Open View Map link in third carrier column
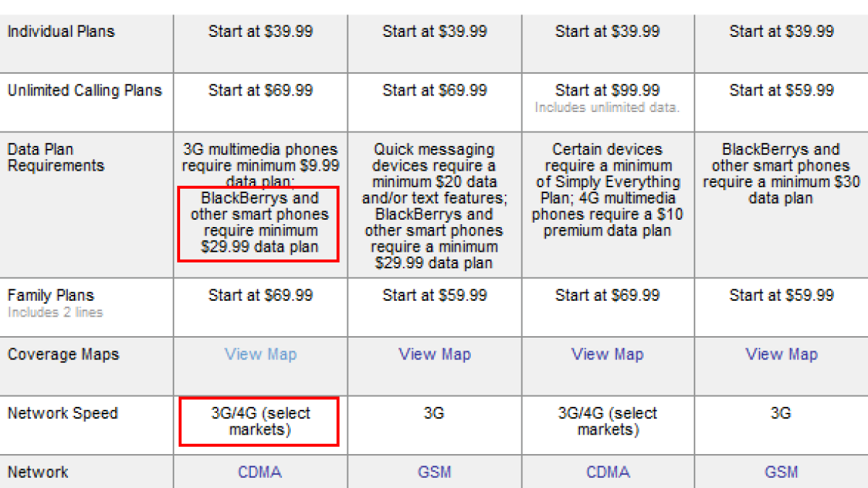 pyautogui.click(x=608, y=354)
